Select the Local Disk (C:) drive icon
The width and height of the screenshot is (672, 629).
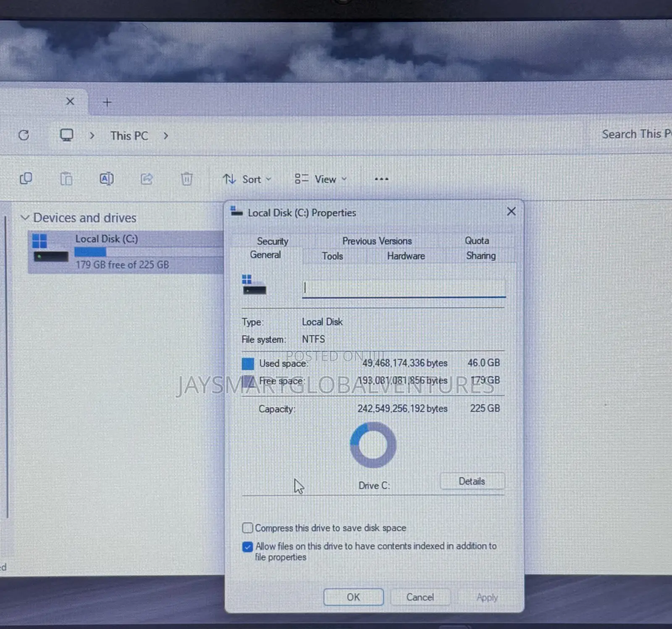tap(50, 248)
